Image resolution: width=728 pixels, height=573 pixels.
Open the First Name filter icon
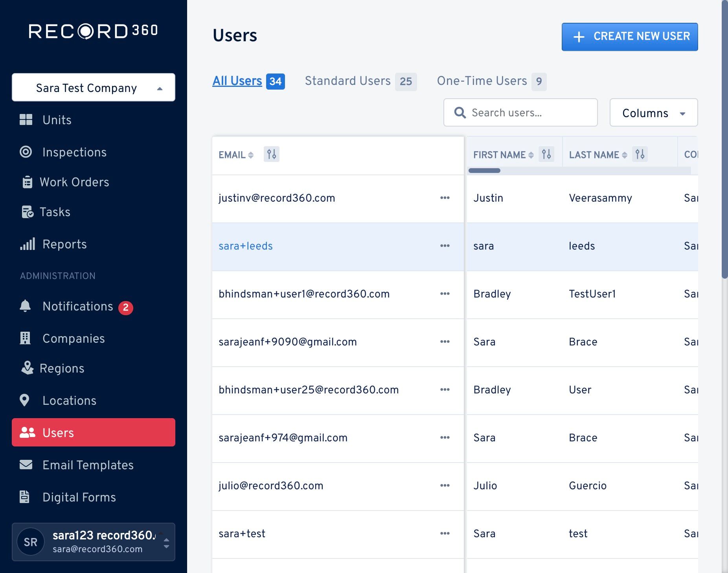(546, 154)
